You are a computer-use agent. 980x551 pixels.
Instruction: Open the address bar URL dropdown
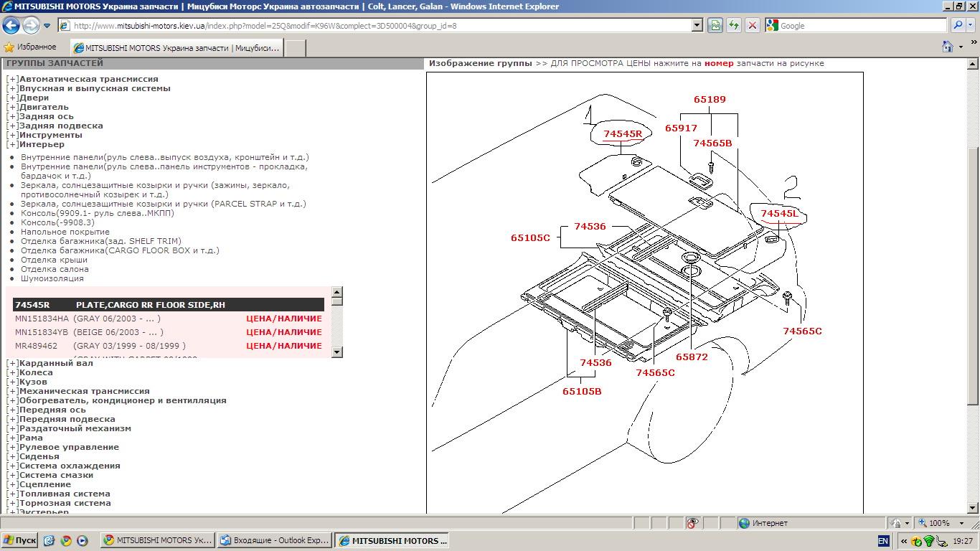click(x=697, y=26)
